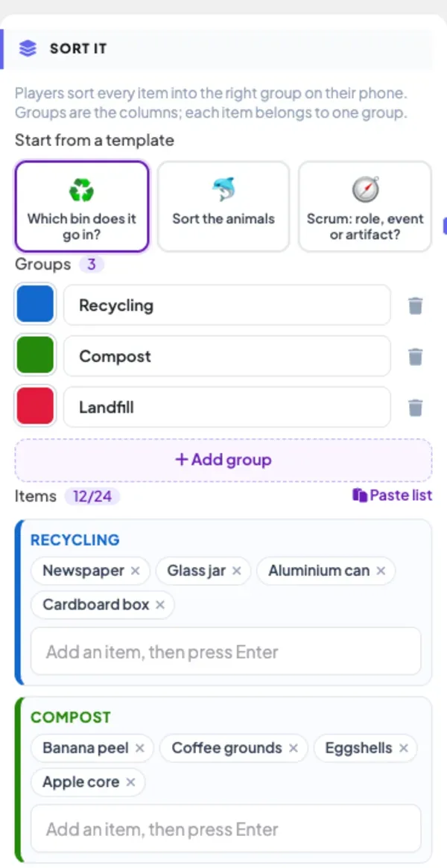Remove the Newspaper item chip
The image size is (447, 868).
tap(135, 571)
